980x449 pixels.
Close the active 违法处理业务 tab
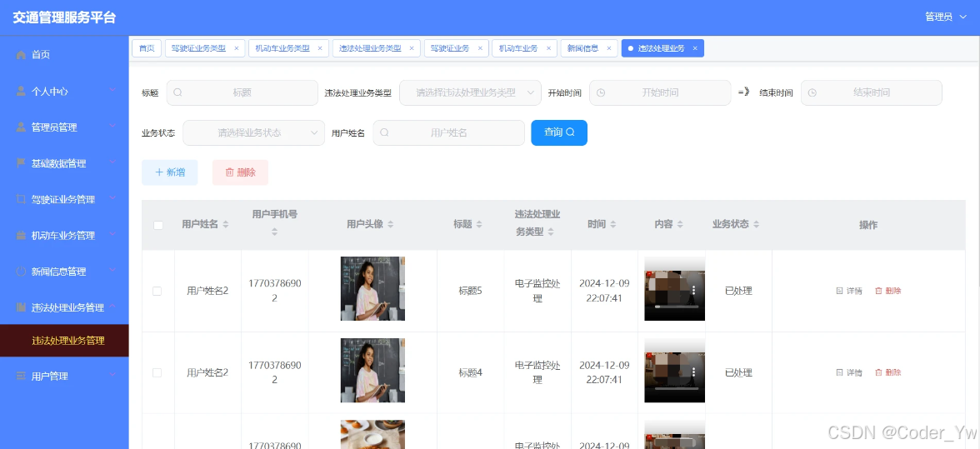(x=695, y=48)
